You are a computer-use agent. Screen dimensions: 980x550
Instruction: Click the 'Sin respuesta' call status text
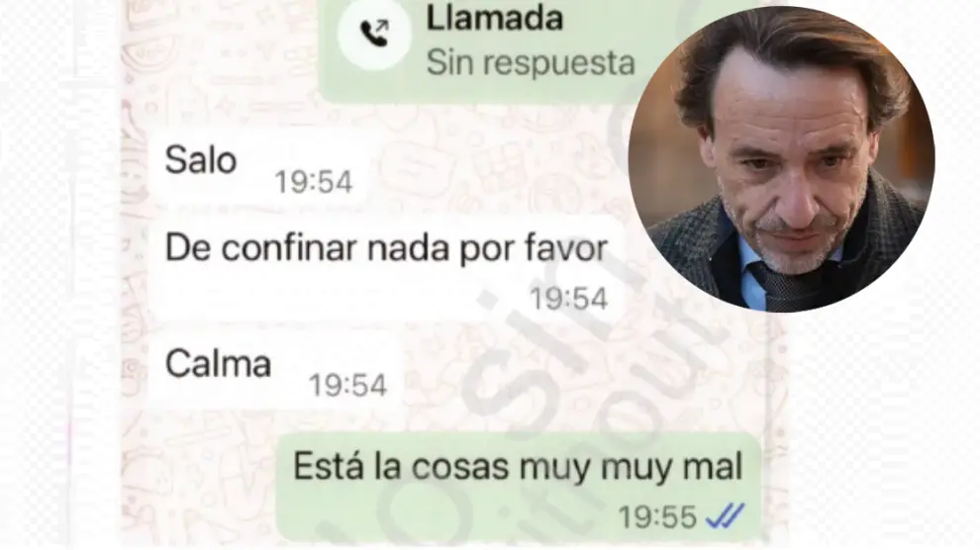tap(531, 63)
